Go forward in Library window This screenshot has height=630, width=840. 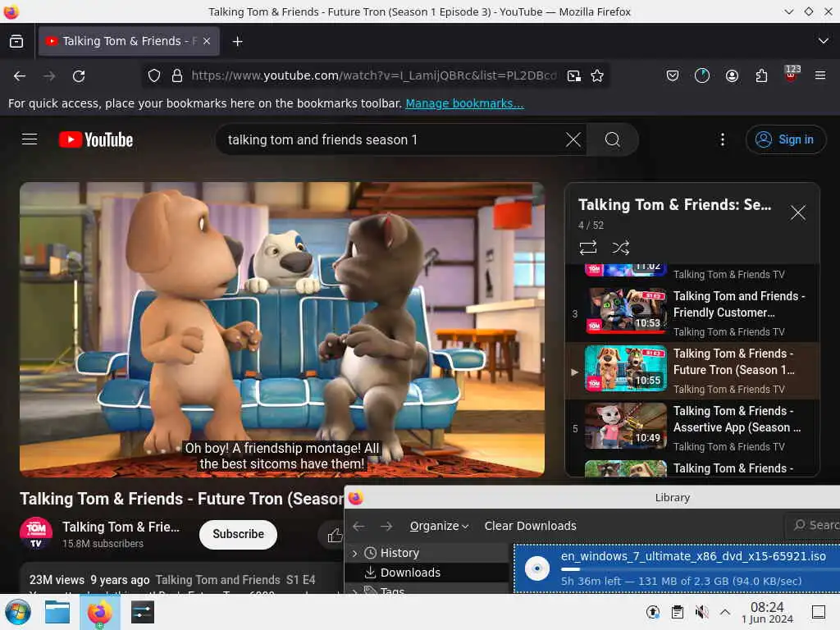(386, 526)
